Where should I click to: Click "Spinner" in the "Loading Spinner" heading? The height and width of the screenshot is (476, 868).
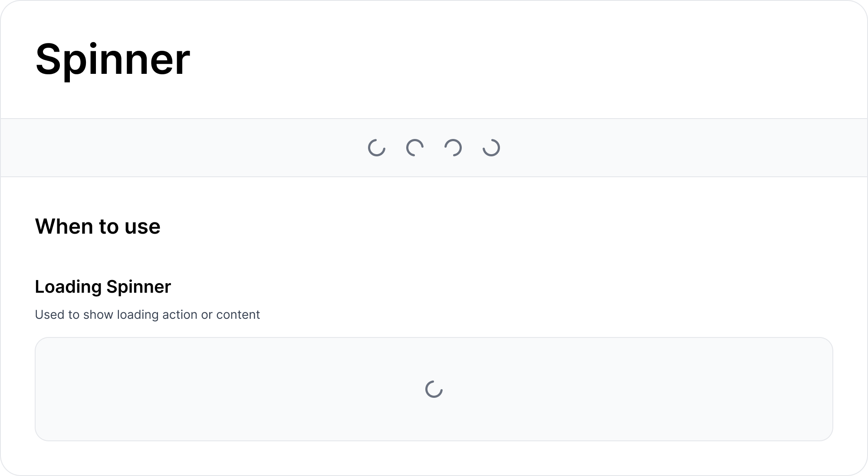point(138,287)
